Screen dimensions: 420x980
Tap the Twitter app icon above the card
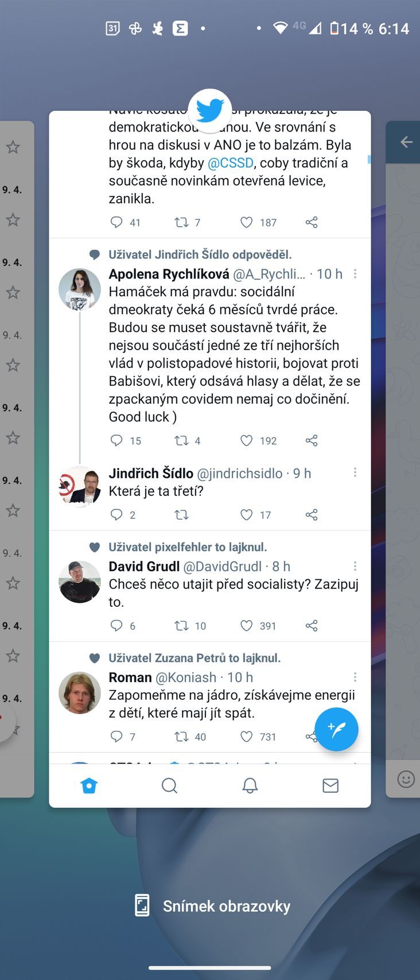[x=210, y=110]
